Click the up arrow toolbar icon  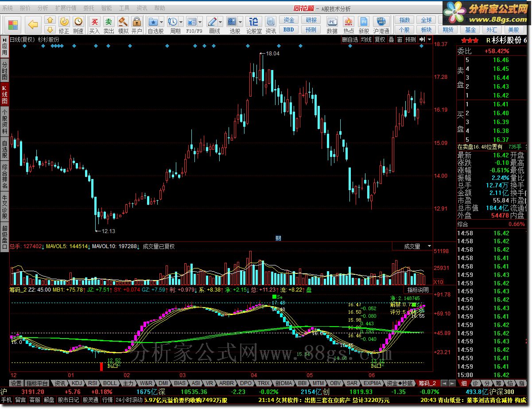(50, 20)
